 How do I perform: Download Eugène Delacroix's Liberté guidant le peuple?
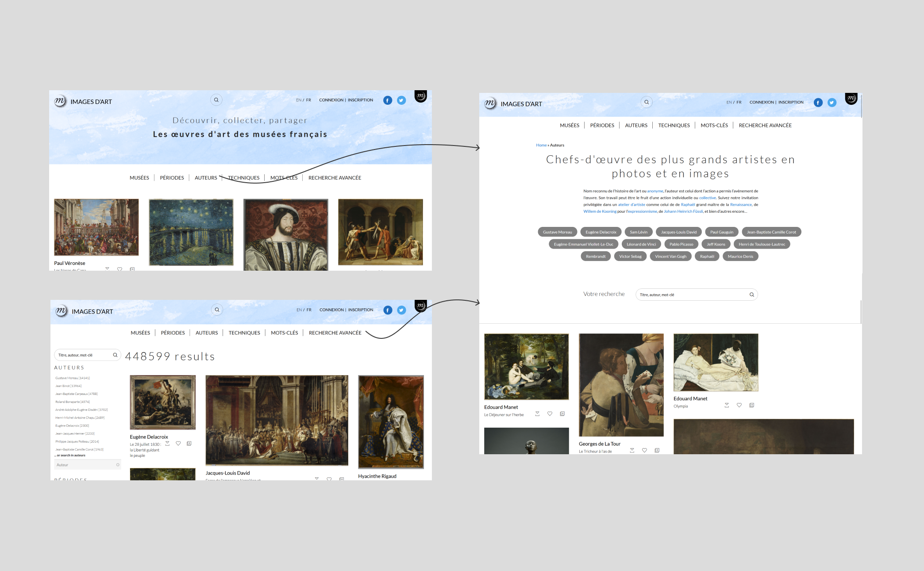[167, 443]
